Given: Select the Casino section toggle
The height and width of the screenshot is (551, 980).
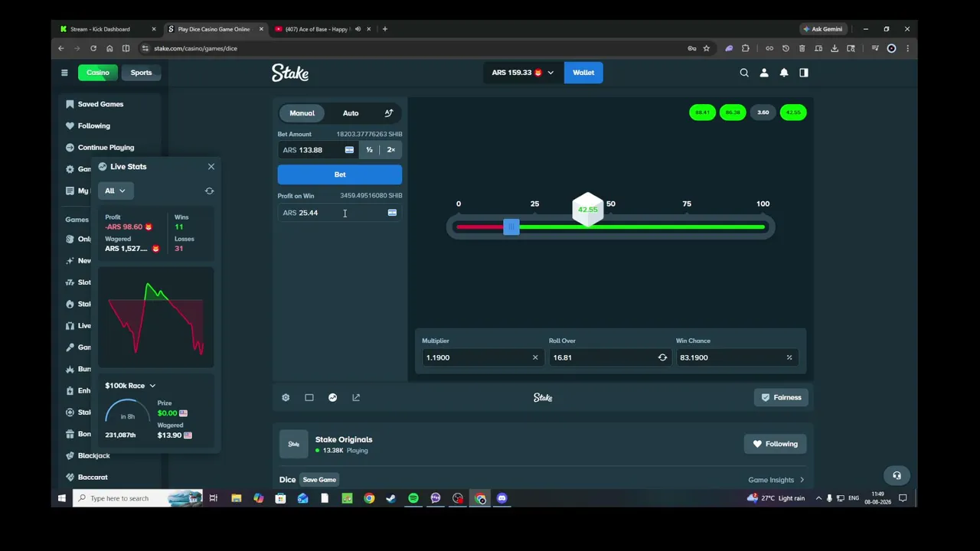Looking at the screenshot, I should coord(97,73).
